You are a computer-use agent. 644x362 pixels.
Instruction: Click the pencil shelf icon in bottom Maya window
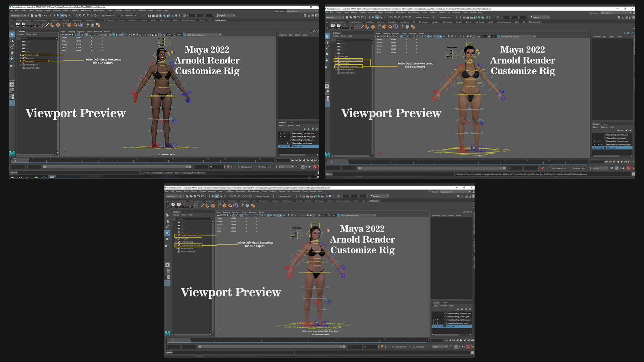202,205
